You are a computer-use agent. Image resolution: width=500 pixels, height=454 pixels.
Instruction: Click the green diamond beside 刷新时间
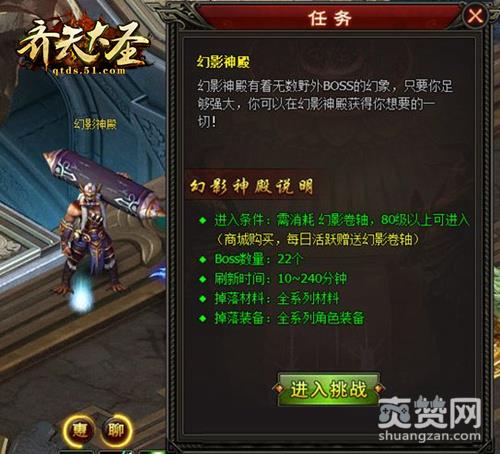coord(202,279)
